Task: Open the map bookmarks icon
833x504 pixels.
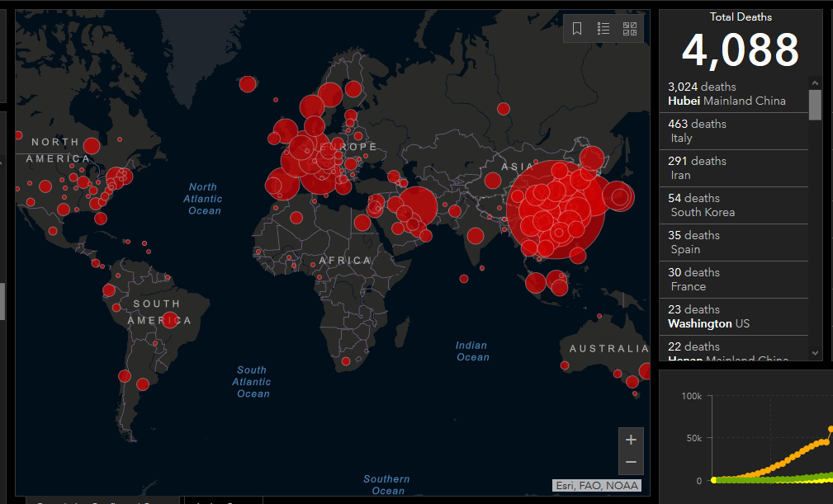Action: pyautogui.click(x=577, y=28)
